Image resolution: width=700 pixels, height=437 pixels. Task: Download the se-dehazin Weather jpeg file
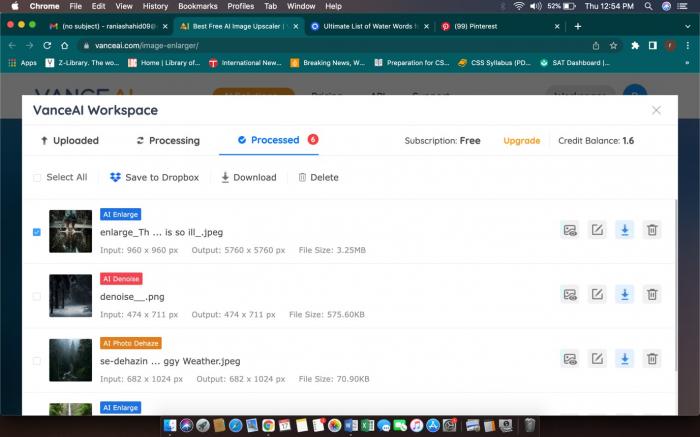pyautogui.click(x=625, y=358)
